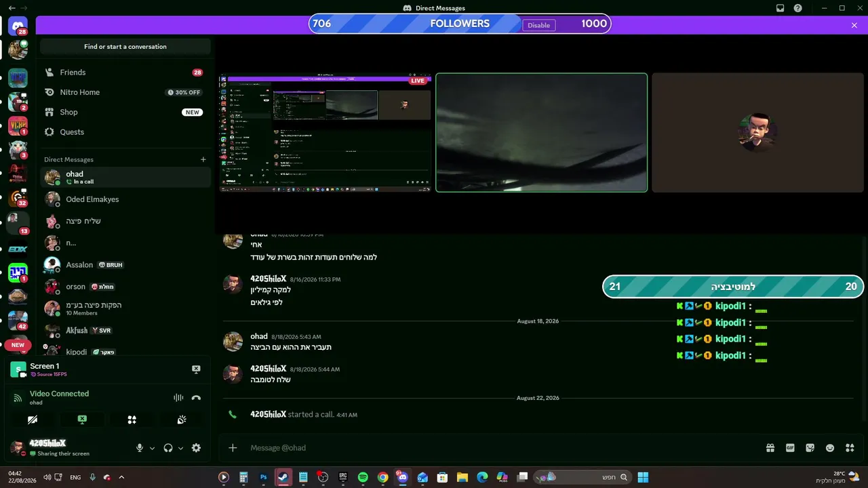Viewport: 868px width, 488px height.
Task: Click Find or start a conversation box
Action: pos(125,47)
